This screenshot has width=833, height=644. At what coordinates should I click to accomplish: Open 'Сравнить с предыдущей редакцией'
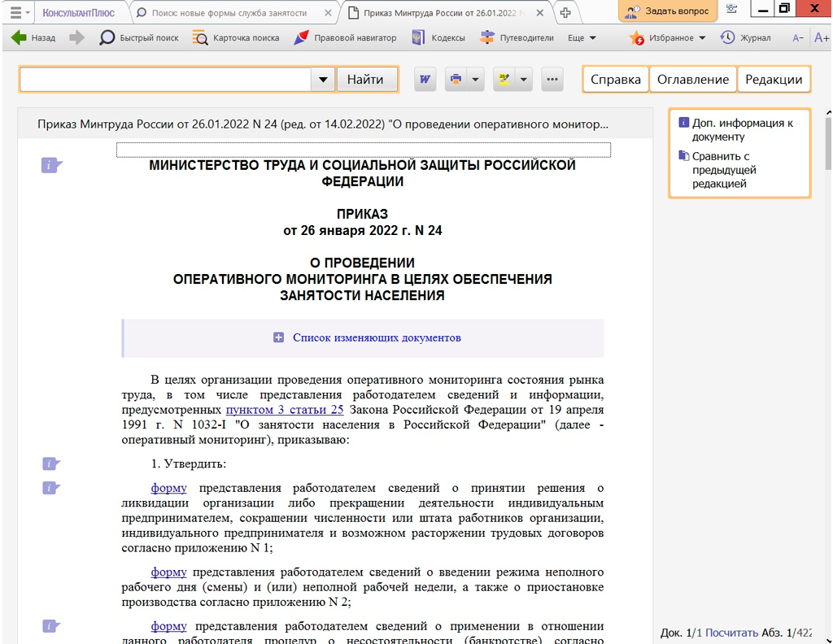(717, 170)
